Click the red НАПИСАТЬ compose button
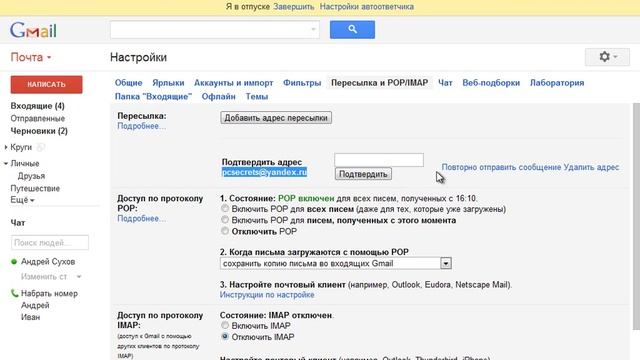The width and height of the screenshot is (640, 360). point(47,84)
